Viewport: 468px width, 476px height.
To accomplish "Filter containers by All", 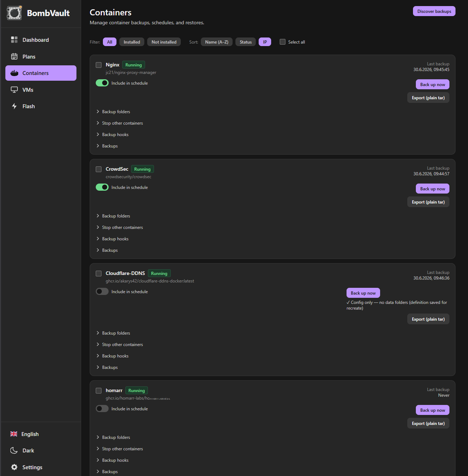I will point(110,42).
